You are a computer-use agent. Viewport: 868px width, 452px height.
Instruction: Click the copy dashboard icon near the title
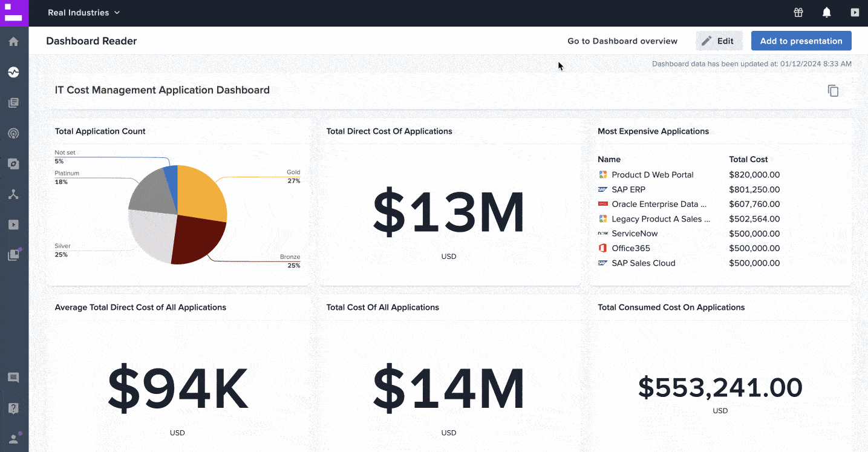833,90
